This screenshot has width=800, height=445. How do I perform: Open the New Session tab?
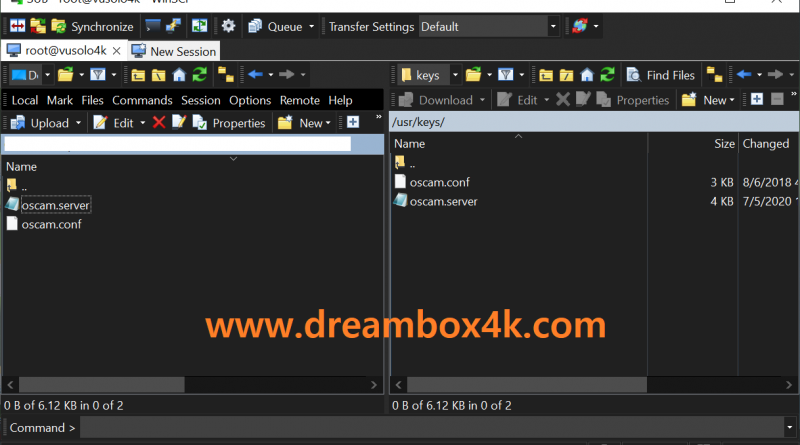tap(174, 51)
